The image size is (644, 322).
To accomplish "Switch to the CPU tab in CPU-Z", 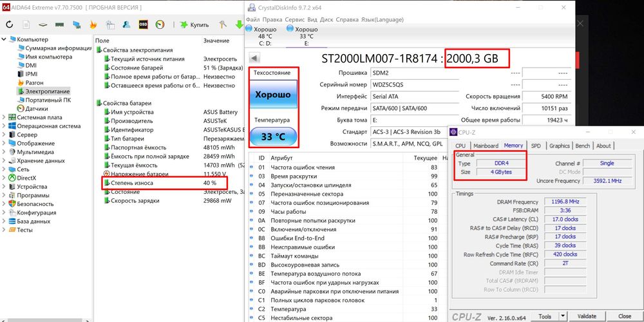I will 460,146.
